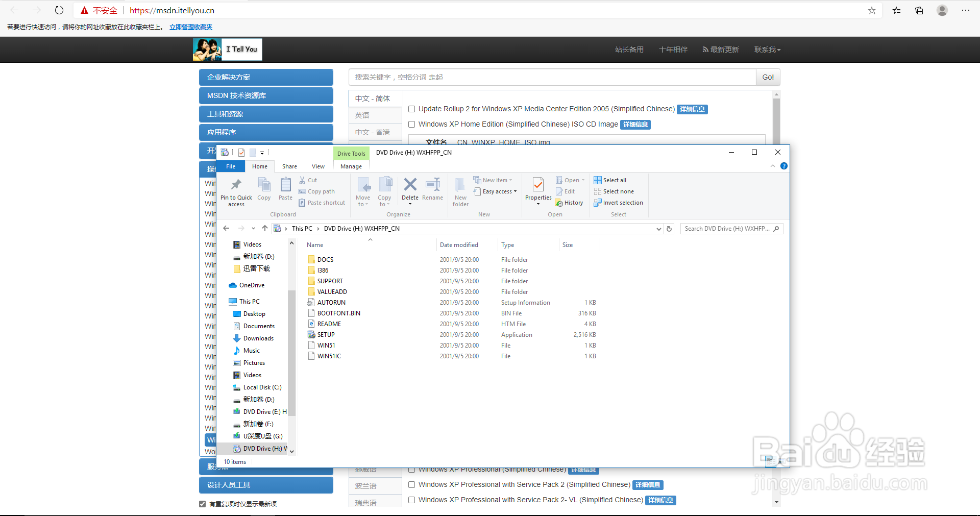
Task: Switch to the Share ribbon tab
Action: pyautogui.click(x=289, y=166)
